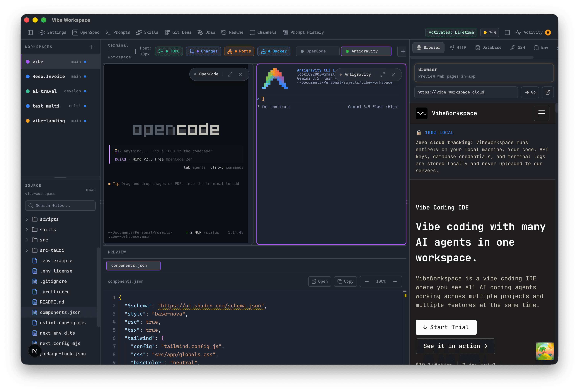Viewport: 579px width, 392px height.
Task: Open the Draw tool
Action: click(206, 32)
